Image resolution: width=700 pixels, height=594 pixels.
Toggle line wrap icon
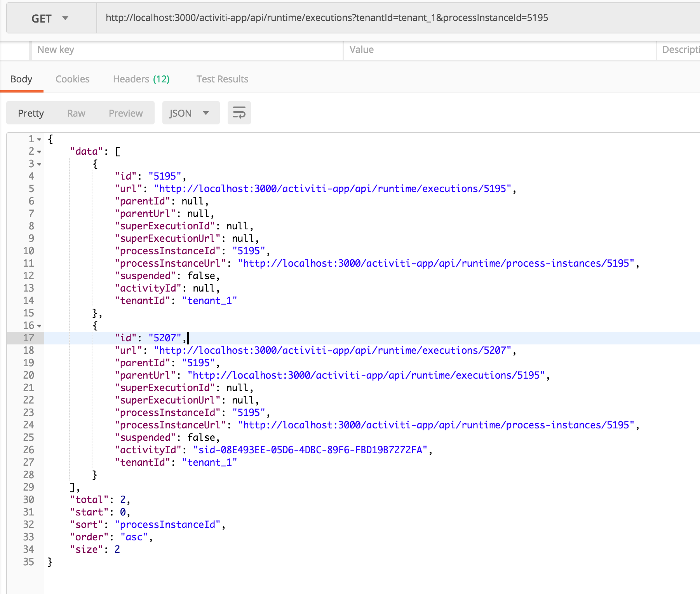pos(239,113)
